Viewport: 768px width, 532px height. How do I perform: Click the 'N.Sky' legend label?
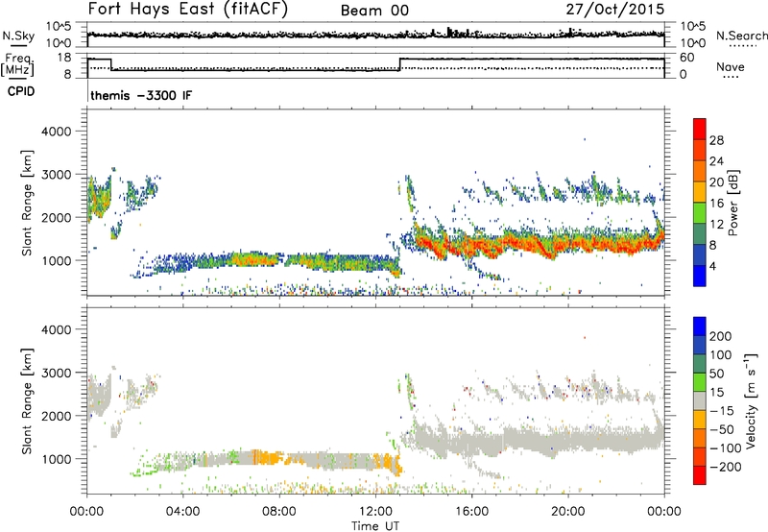pos(18,36)
